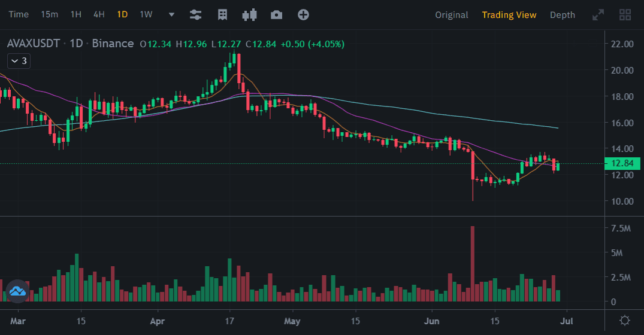
Task: Open the chart settings sliders icon
Action: (195, 14)
